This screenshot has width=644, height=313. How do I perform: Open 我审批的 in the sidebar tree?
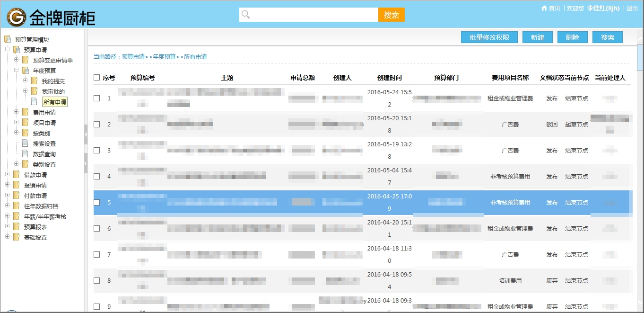[53, 91]
